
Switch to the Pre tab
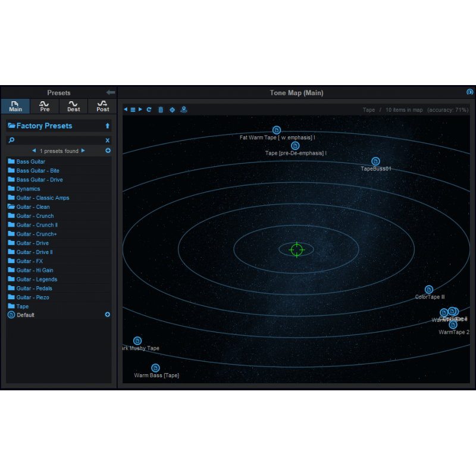[45, 106]
